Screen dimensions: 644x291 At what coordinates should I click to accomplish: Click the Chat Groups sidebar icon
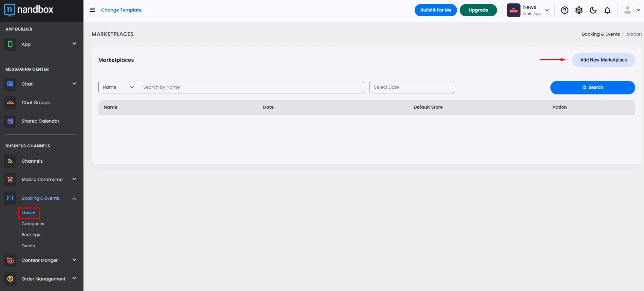(10, 103)
